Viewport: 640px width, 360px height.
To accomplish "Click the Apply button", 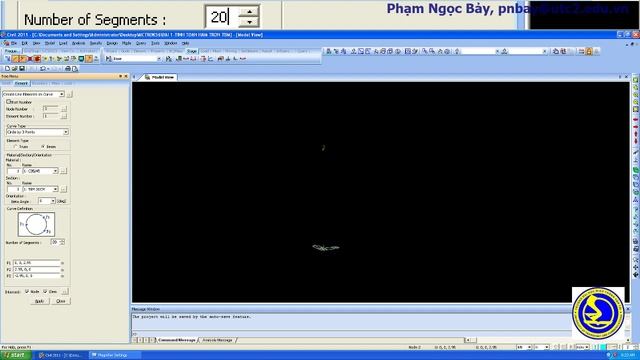I will 40,301.
